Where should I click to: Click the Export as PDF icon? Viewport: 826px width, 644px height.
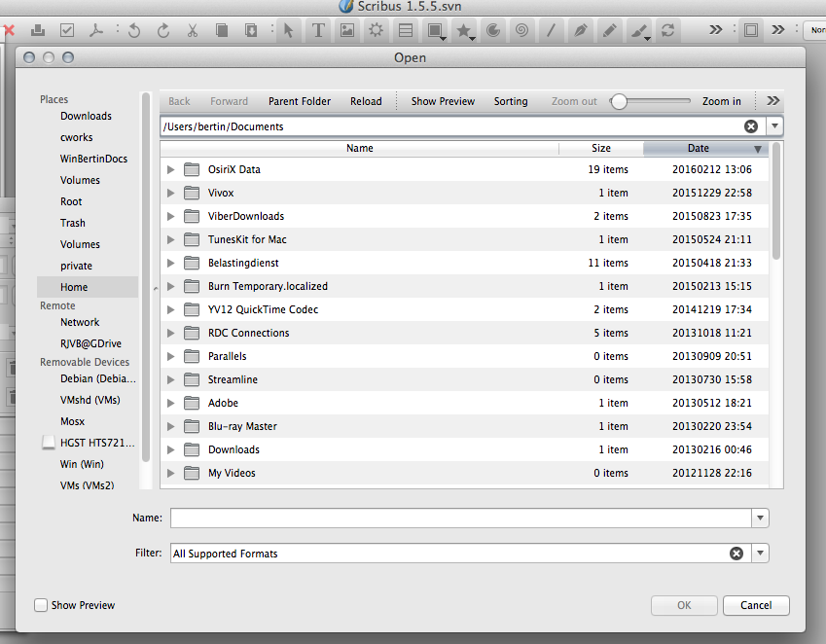pyautogui.click(x=96, y=30)
